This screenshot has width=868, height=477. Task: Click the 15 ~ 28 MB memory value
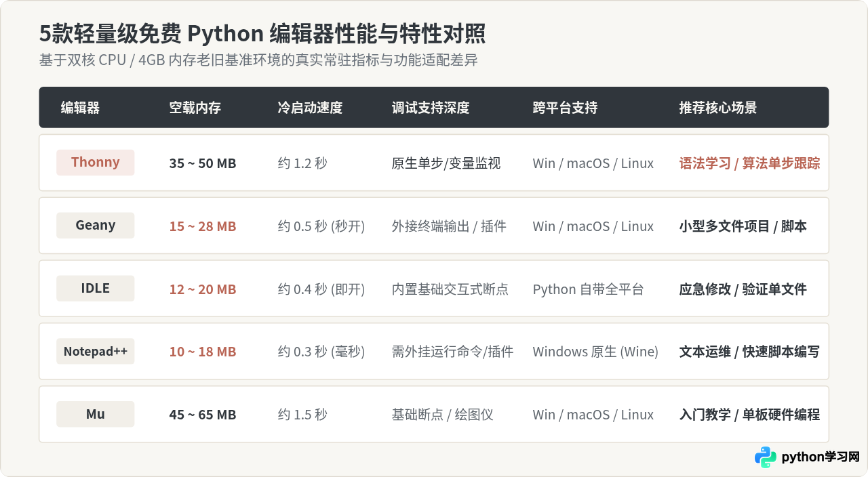click(203, 226)
